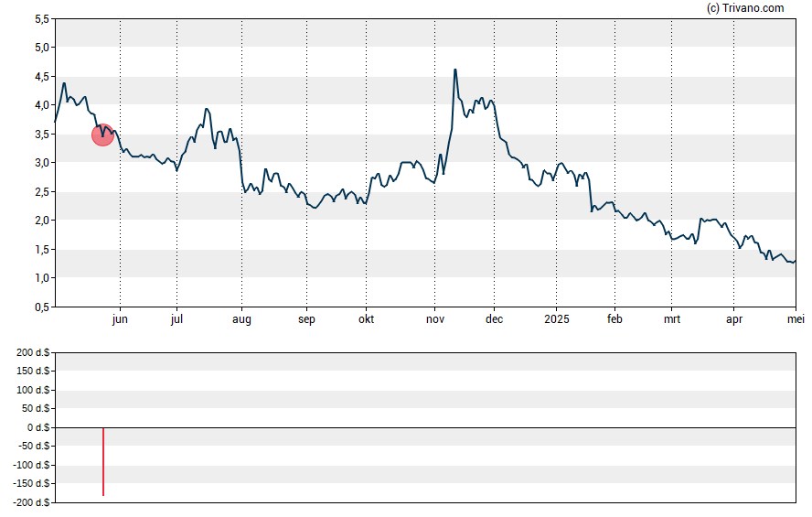Click the '3,5' price axis value
The image size is (812, 517).
click(x=42, y=135)
